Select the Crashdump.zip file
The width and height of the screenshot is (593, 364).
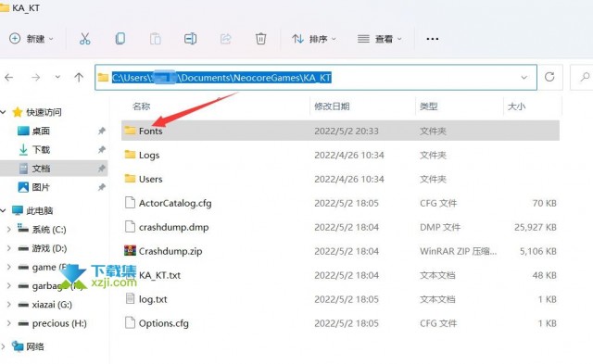pos(340,251)
